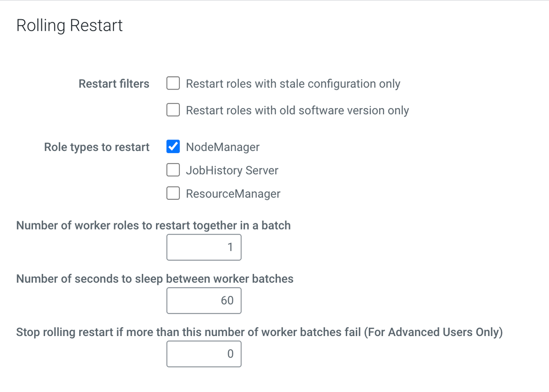Click the 'Restart roles with stale configuration only' text

(293, 84)
